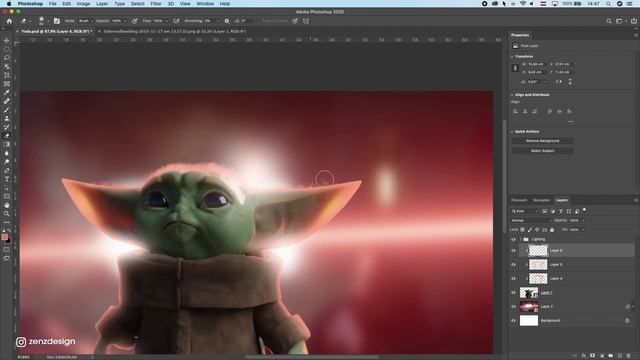Select the Crop tool
Screen dimensions: 640x360
7,75
